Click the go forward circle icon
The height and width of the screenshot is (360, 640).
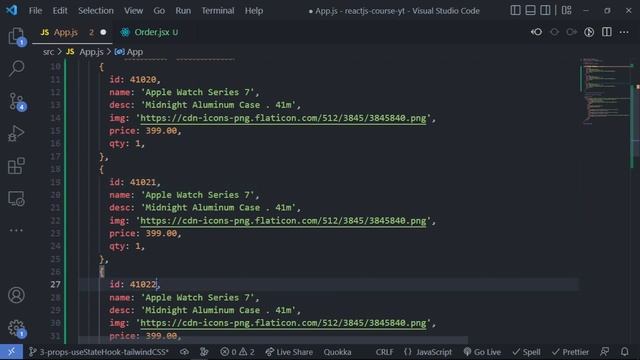click(x=571, y=32)
